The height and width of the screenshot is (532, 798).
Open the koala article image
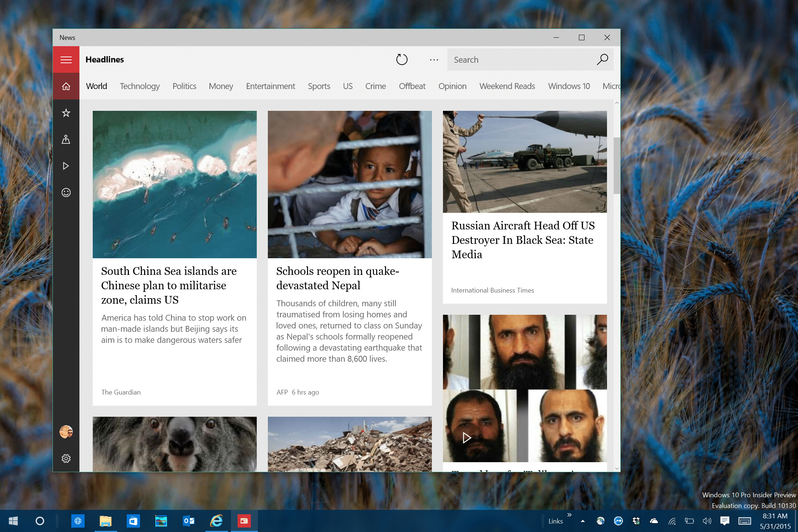point(175,444)
